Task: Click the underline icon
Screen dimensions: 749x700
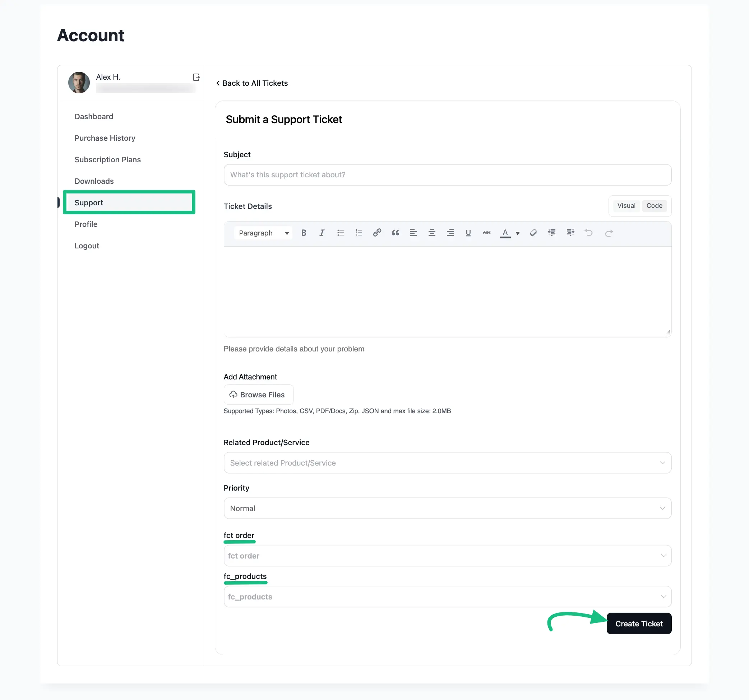Action: pos(468,233)
